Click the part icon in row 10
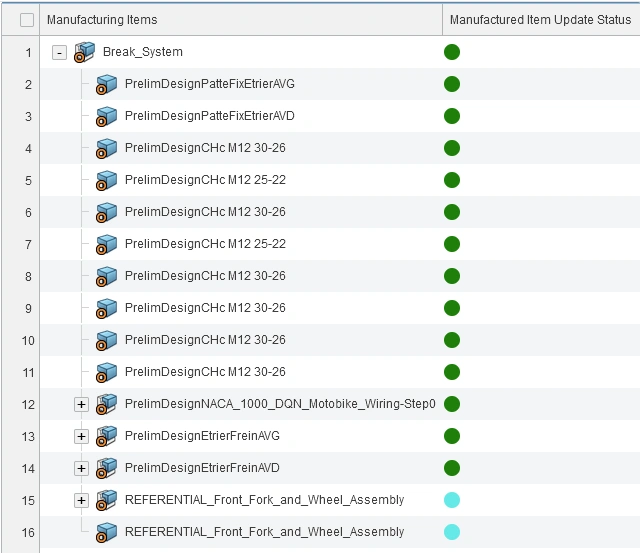The image size is (640, 553). (x=106, y=340)
